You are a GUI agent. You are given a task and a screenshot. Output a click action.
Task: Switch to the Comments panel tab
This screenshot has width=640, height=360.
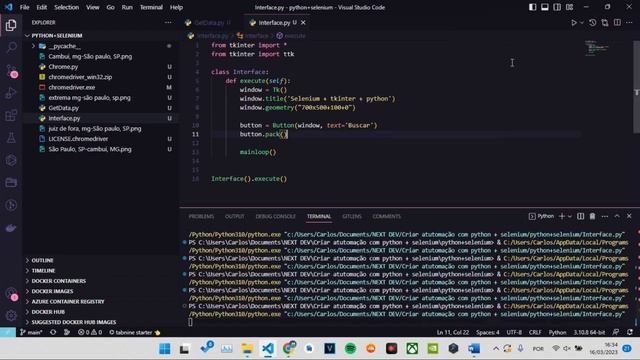click(x=387, y=216)
